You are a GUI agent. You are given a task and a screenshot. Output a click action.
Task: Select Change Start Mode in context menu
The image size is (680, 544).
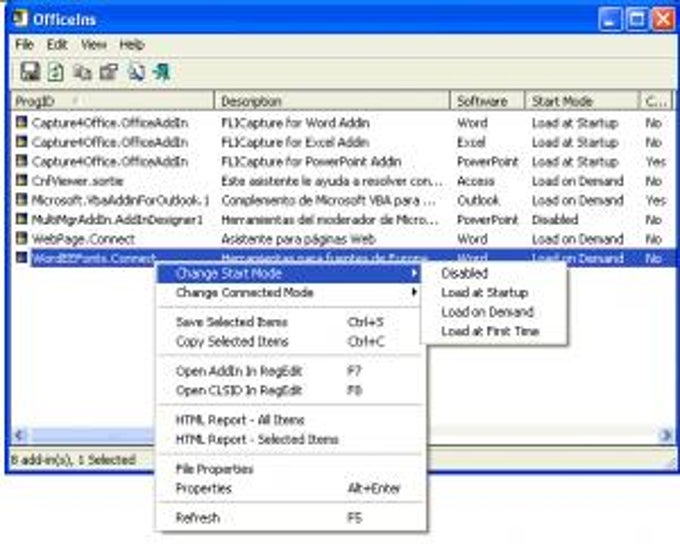click(288, 273)
